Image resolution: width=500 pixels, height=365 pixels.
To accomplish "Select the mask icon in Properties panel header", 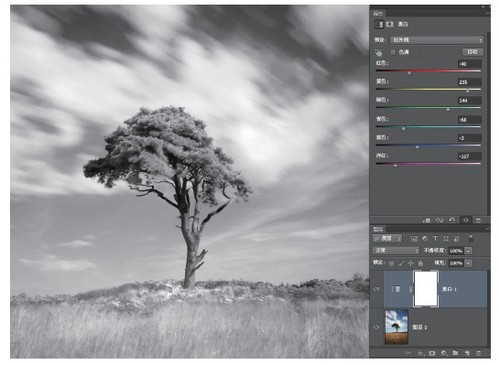I will pos(389,24).
